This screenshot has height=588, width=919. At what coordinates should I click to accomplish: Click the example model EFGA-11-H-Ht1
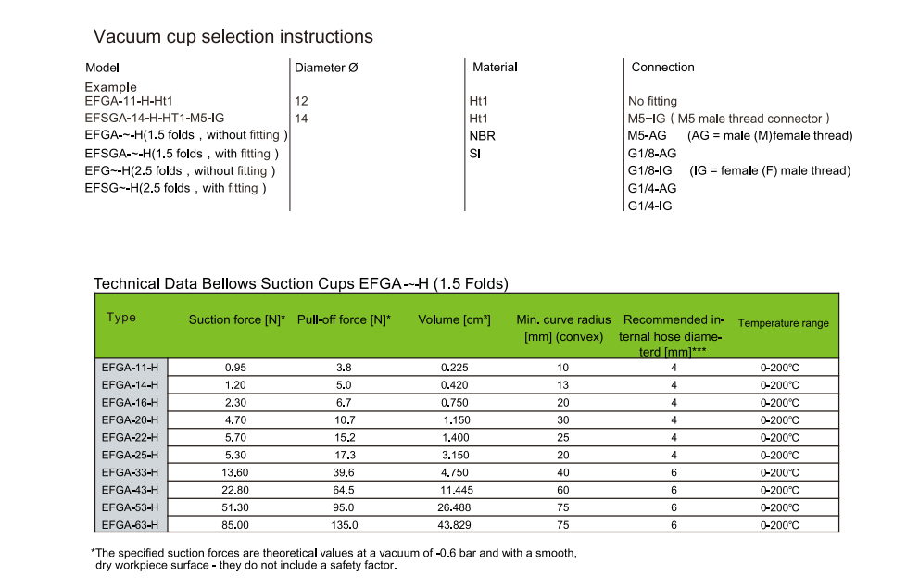tap(129, 101)
